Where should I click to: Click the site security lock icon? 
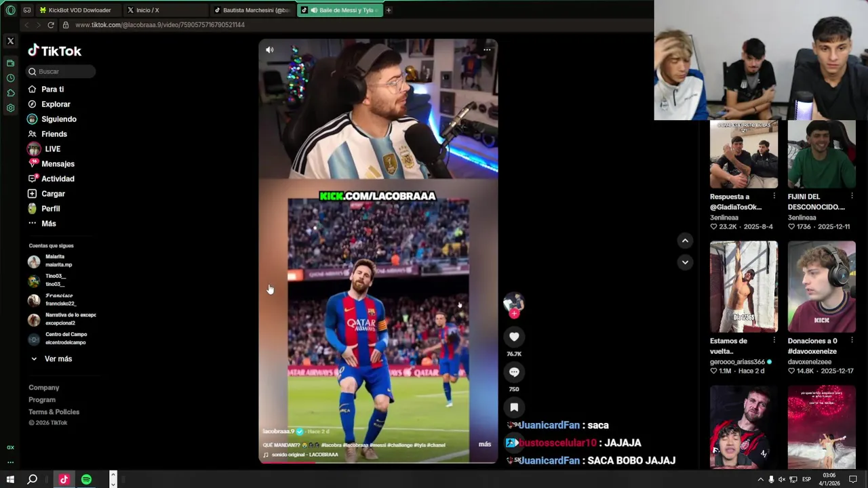click(x=66, y=25)
